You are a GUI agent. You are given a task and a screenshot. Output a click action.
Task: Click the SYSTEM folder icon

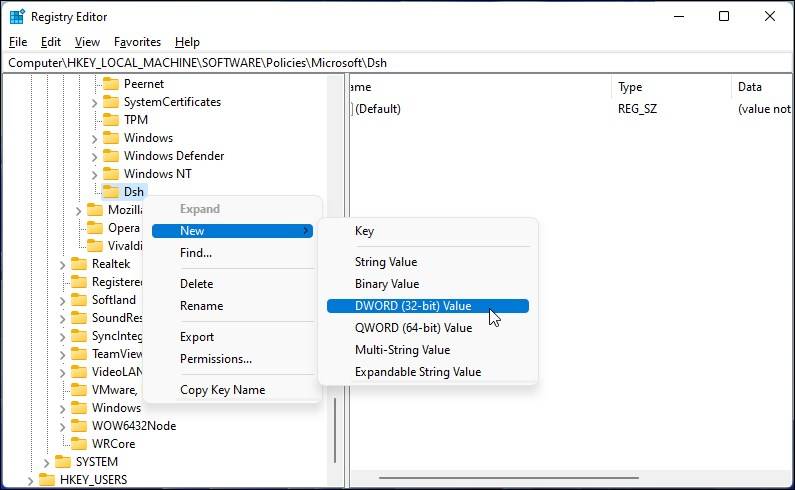(63, 462)
